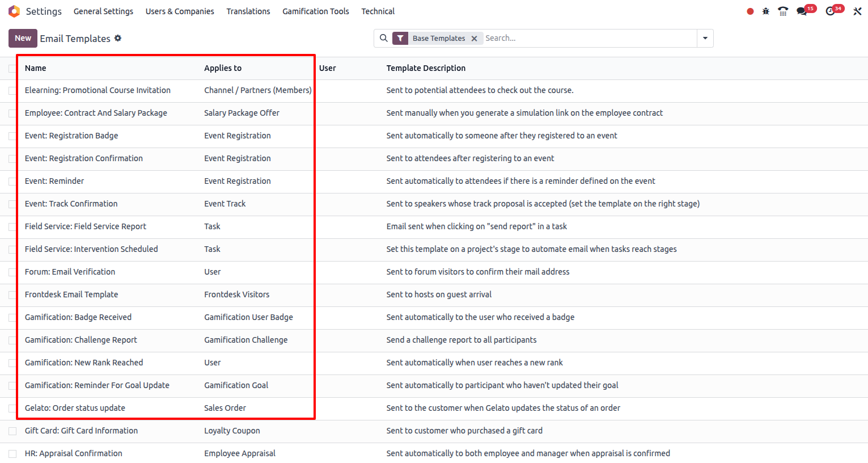Screen dimensions: 868x463
Task: Open the Translations menu
Action: pyautogui.click(x=248, y=11)
